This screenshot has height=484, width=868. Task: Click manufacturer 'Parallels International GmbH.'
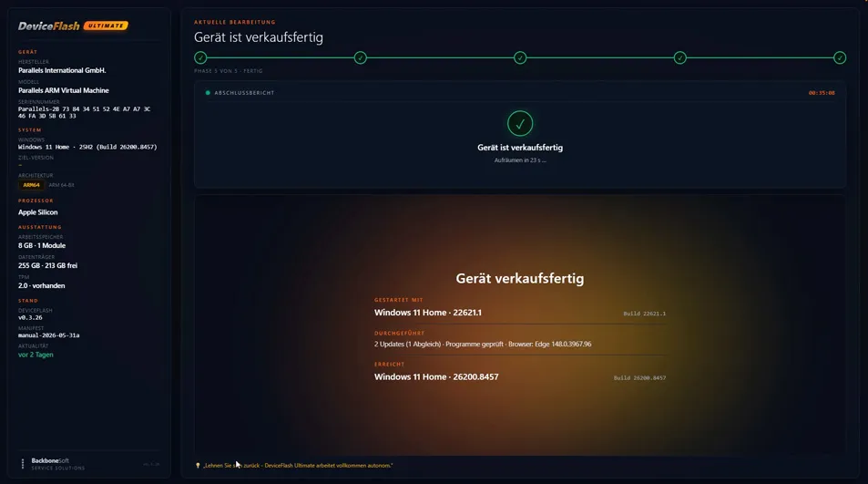coord(62,70)
